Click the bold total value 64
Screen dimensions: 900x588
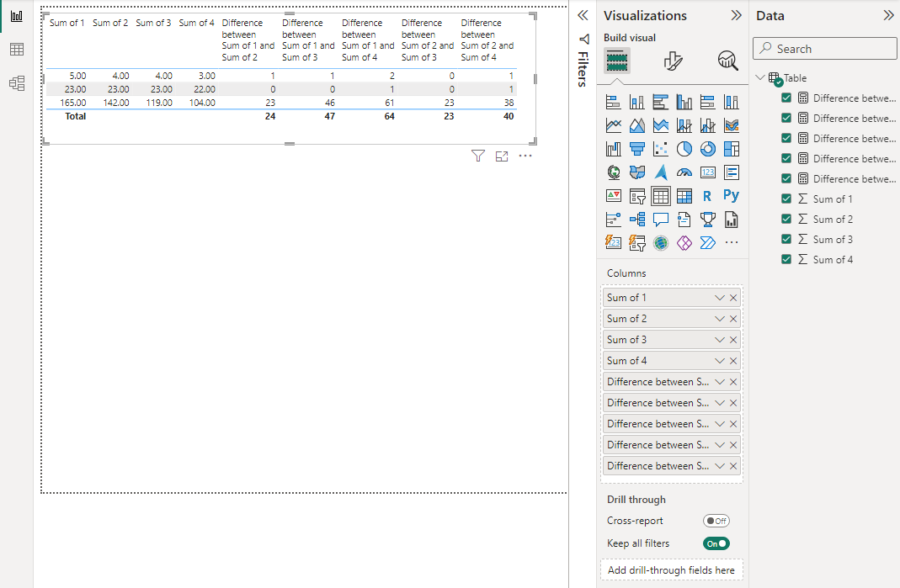tap(389, 116)
